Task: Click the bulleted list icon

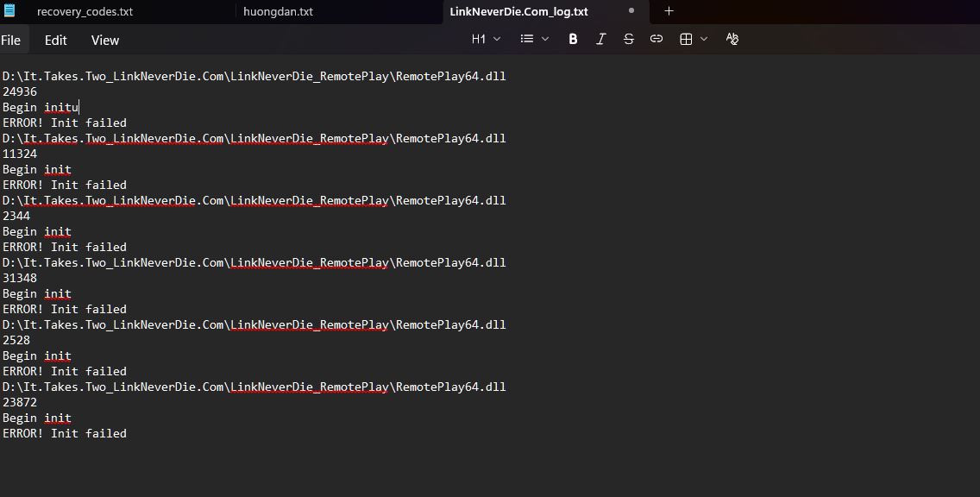Action: (x=527, y=39)
